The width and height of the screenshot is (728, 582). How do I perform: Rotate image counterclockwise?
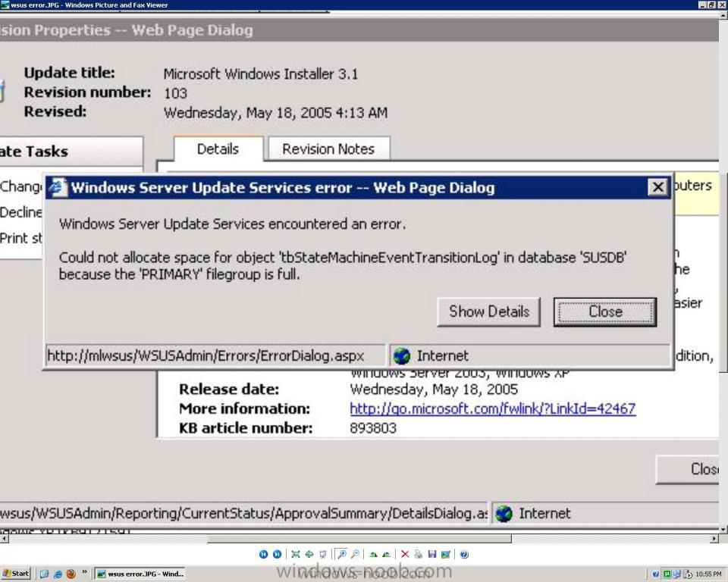pos(386,554)
